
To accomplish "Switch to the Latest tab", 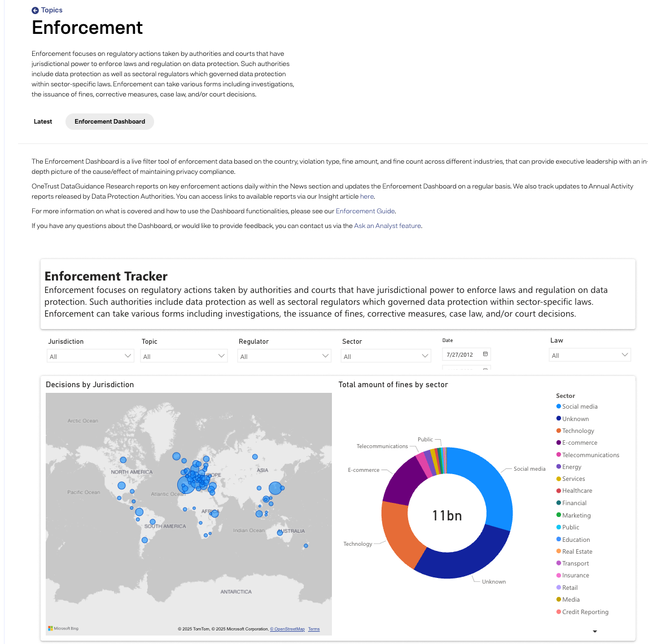I will click(x=42, y=121).
